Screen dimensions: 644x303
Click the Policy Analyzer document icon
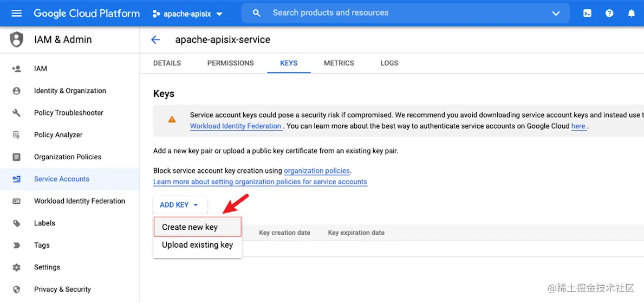(x=16, y=135)
